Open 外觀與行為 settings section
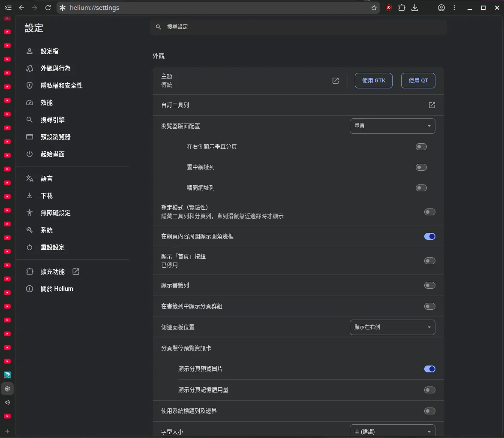 tap(55, 68)
